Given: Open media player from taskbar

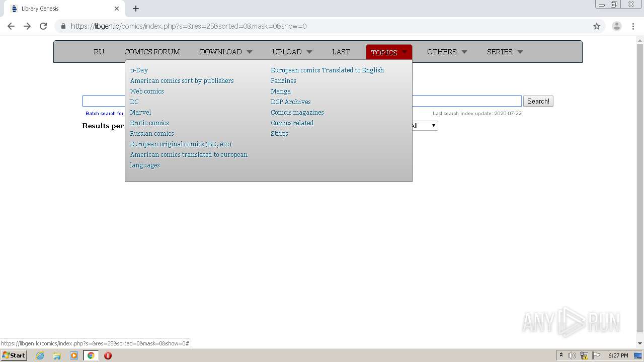Looking at the screenshot, I should point(74,355).
